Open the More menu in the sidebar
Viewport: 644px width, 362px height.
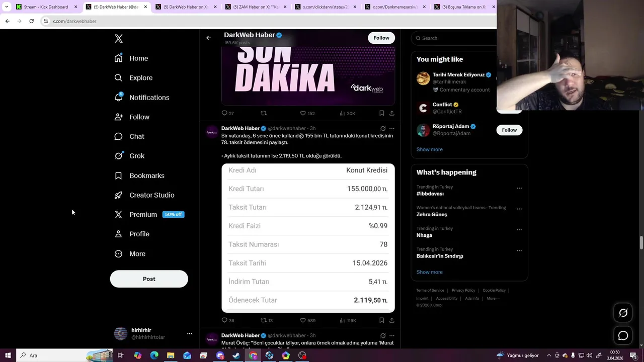coord(130,254)
